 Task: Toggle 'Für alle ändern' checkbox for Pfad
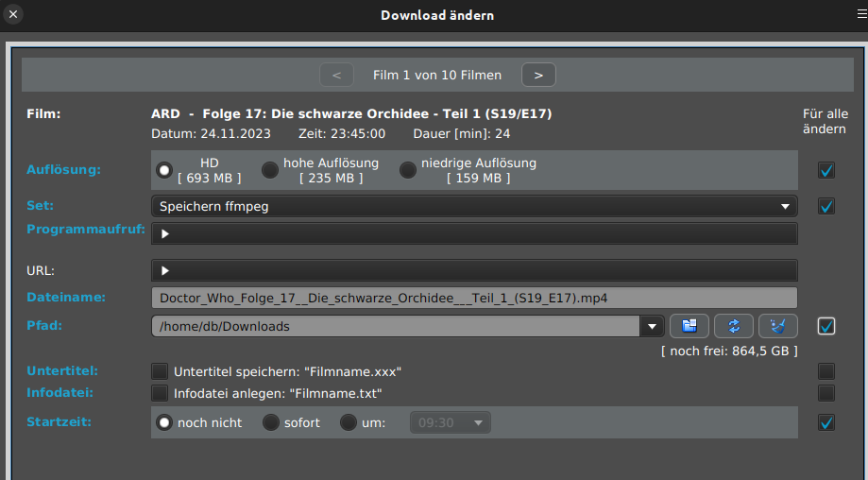tap(825, 326)
